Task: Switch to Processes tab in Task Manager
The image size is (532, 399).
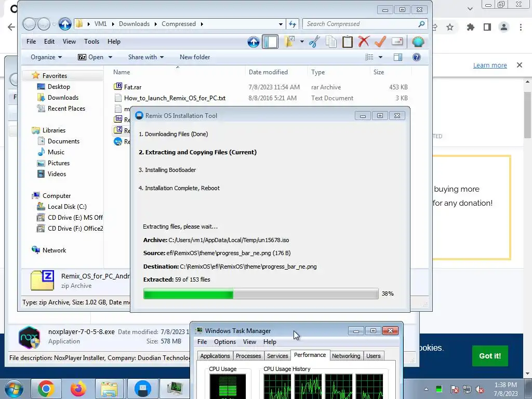Action: tap(248, 355)
